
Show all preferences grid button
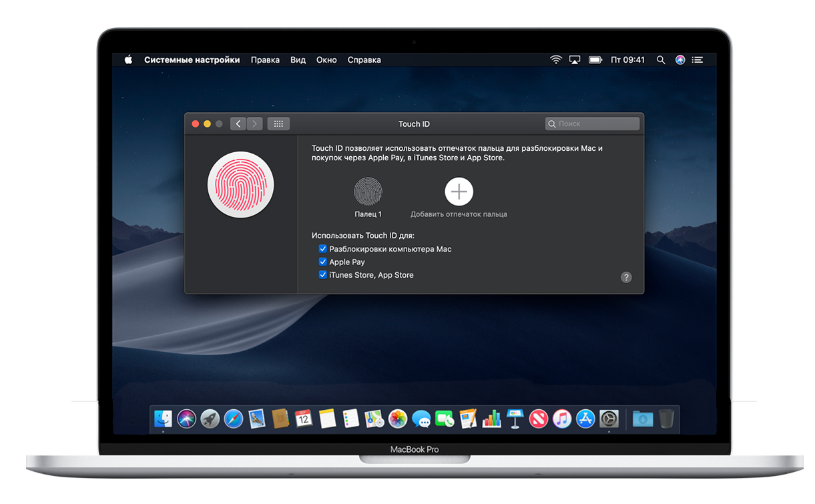point(278,123)
